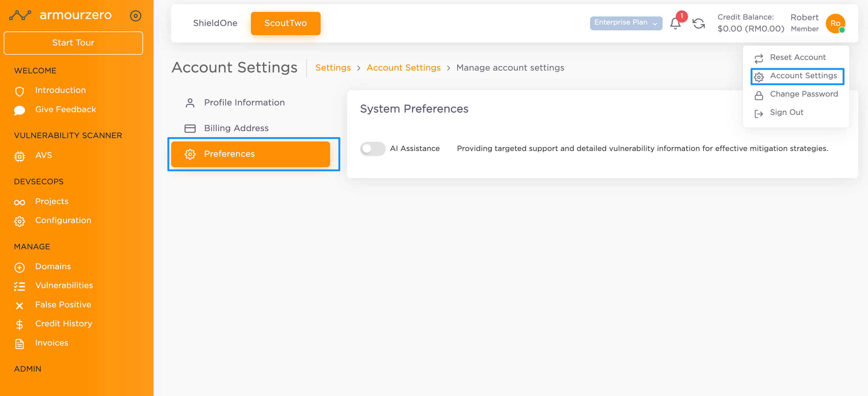
Task: Click the Invoices document icon
Action: 20,344
